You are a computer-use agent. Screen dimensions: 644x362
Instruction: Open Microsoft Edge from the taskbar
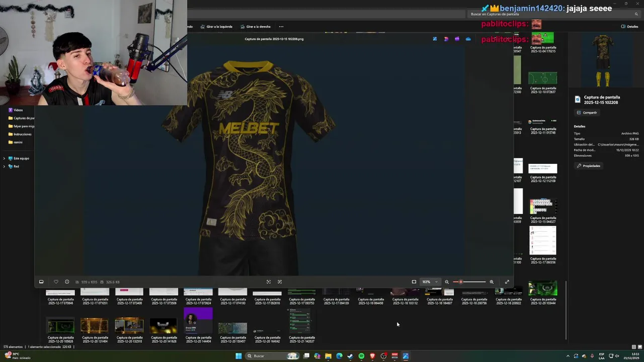[x=339, y=356]
